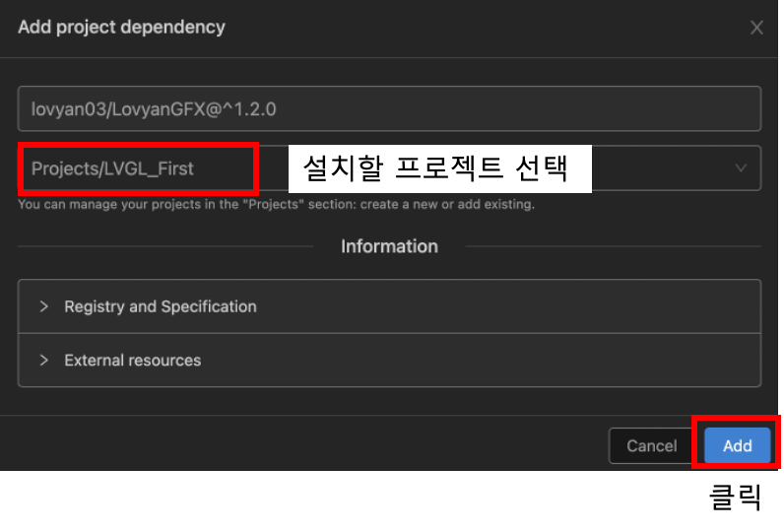Click the Registry and Specification label
The height and width of the screenshot is (532, 784).
pyautogui.click(x=161, y=306)
